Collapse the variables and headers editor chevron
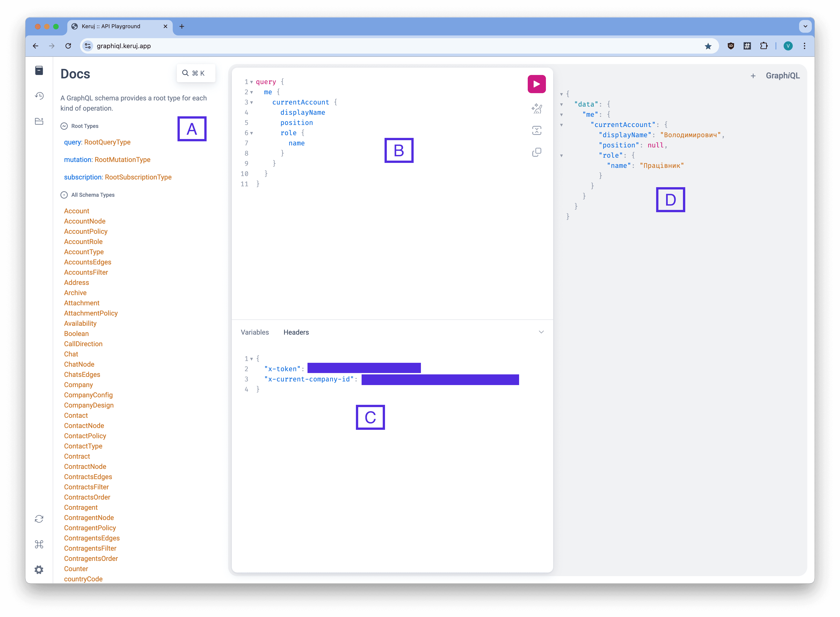840x617 pixels. (541, 332)
